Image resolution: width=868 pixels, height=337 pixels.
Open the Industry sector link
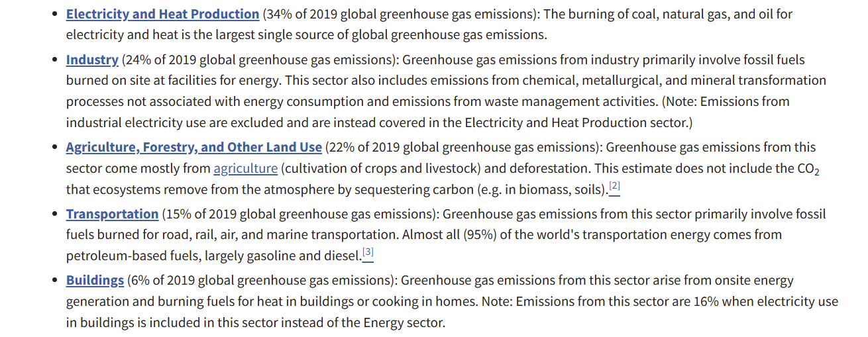click(x=92, y=60)
